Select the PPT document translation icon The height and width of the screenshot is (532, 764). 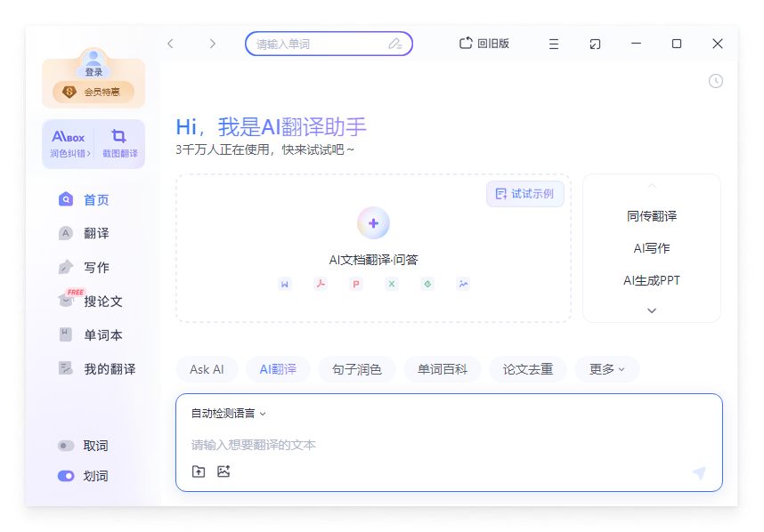coord(356,284)
